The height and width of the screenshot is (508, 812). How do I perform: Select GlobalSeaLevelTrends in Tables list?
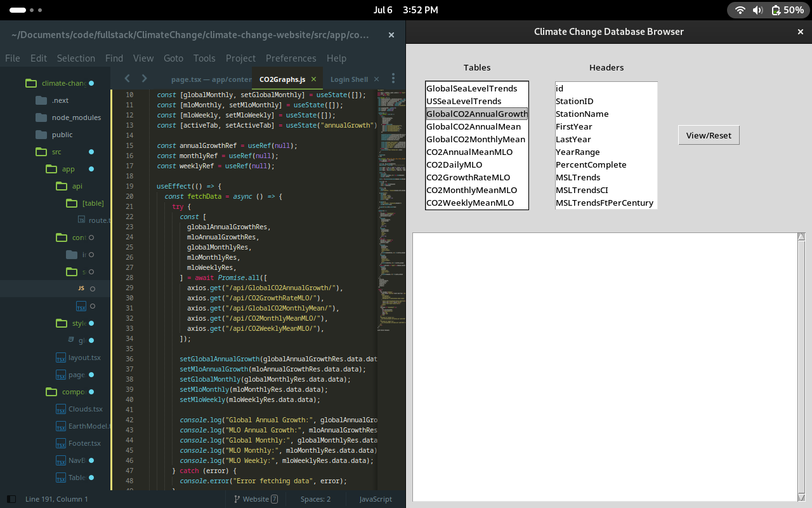point(471,88)
